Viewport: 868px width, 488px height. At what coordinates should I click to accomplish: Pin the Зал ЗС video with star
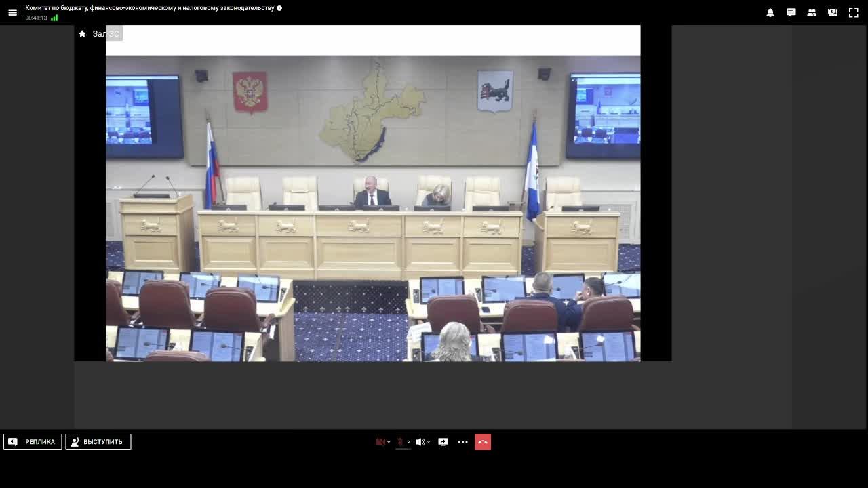82,33
